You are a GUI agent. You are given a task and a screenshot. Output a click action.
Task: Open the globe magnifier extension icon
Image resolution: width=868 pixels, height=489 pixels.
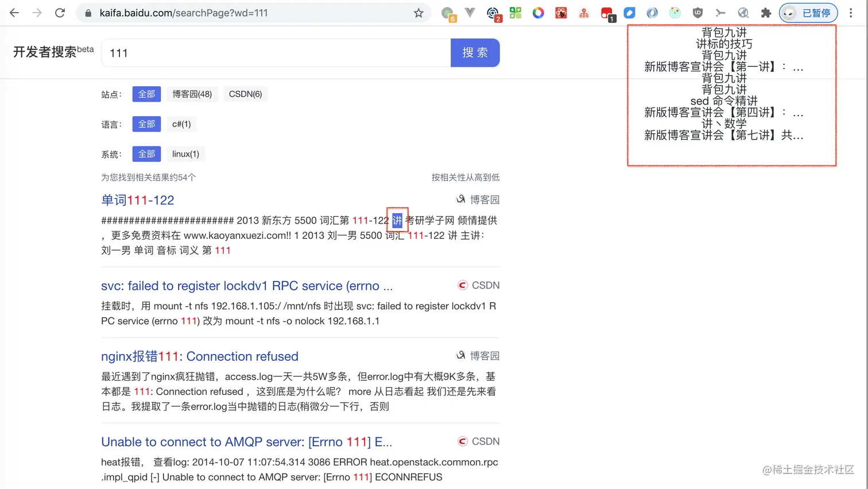click(743, 13)
